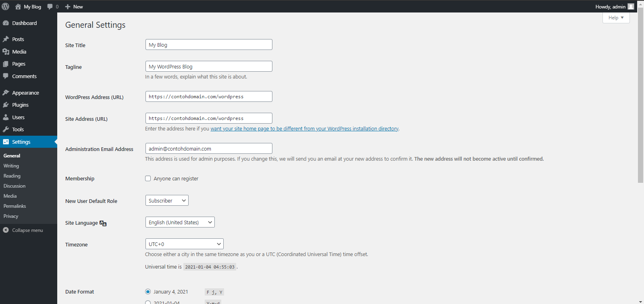The image size is (644, 304).
Task: Expand the Site Language dropdown
Action: pos(180,222)
